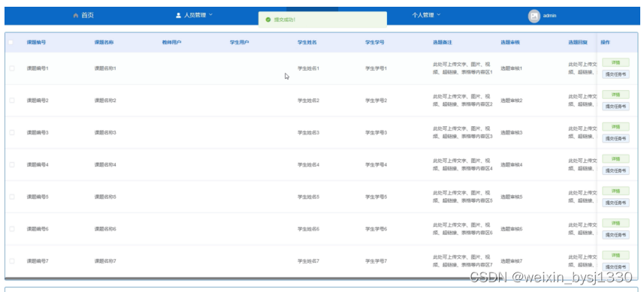
Task: Click the green check icon in 提交成功 toast
Action: [268, 20]
